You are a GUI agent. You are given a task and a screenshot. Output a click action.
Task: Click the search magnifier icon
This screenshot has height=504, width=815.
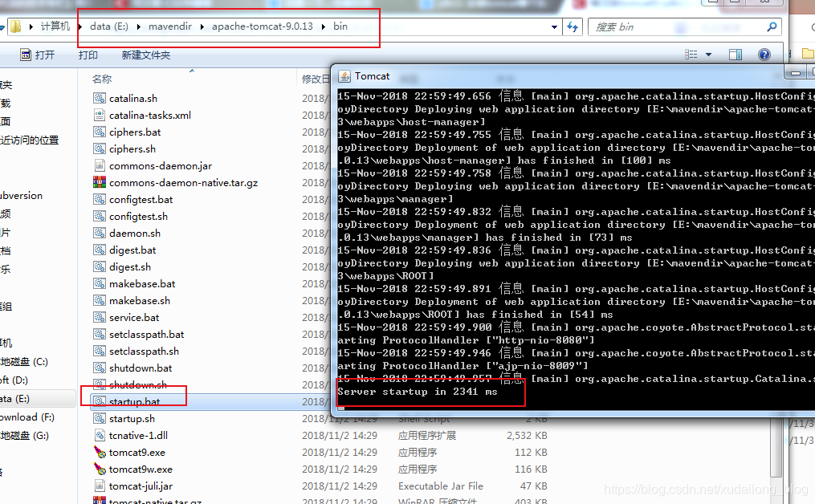[772, 26]
